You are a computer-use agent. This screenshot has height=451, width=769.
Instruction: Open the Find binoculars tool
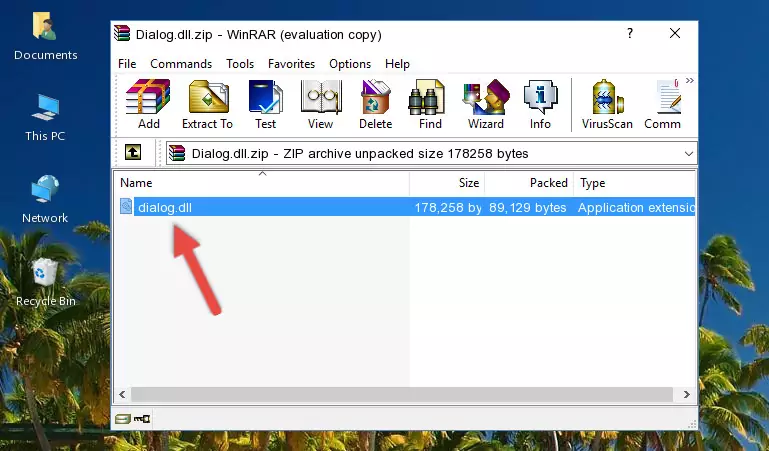(430, 104)
